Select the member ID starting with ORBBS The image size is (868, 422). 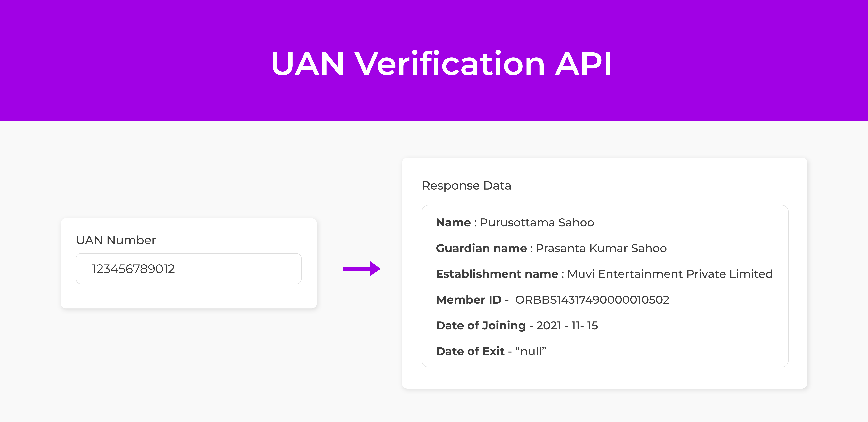(x=592, y=300)
